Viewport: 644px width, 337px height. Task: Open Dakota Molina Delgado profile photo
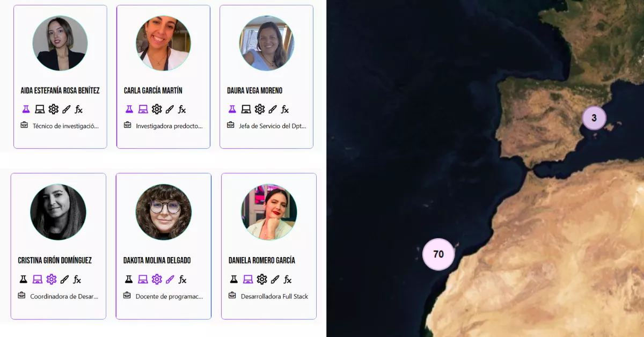164,212
